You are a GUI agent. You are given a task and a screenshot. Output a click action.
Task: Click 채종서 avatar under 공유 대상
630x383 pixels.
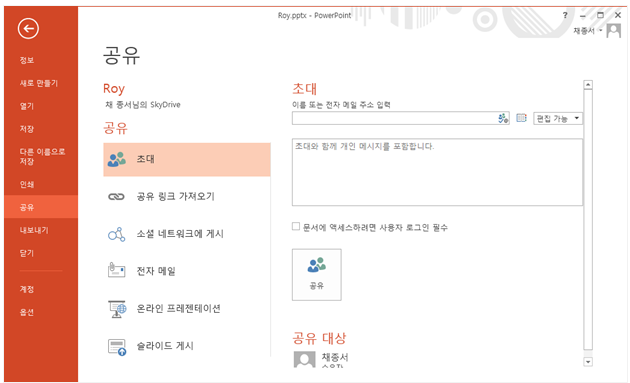click(304, 359)
